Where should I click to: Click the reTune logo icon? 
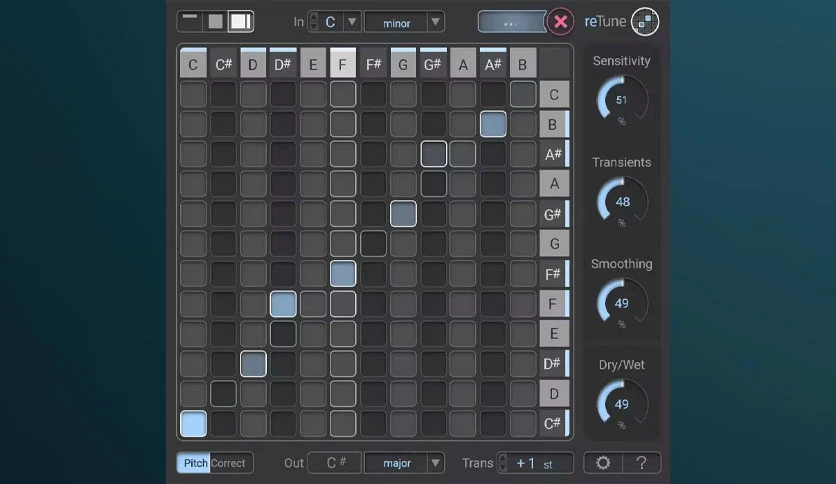point(645,21)
